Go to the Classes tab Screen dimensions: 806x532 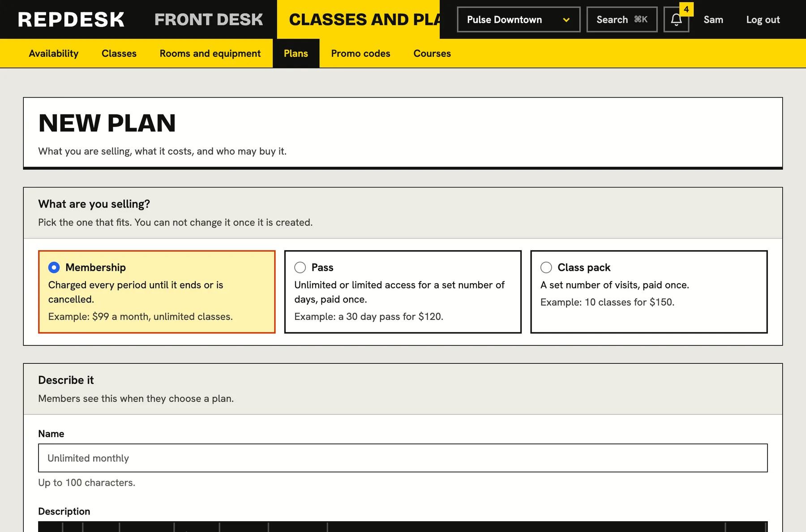click(119, 53)
